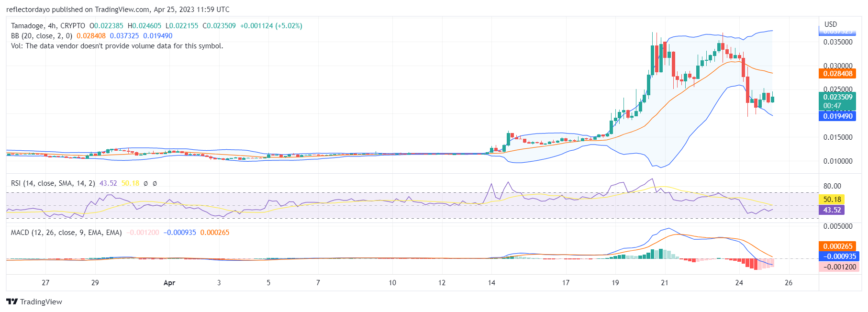The height and width of the screenshot is (312, 868).
Task: Click the BB lower value 0.019490 in legend
Action: 158,36
